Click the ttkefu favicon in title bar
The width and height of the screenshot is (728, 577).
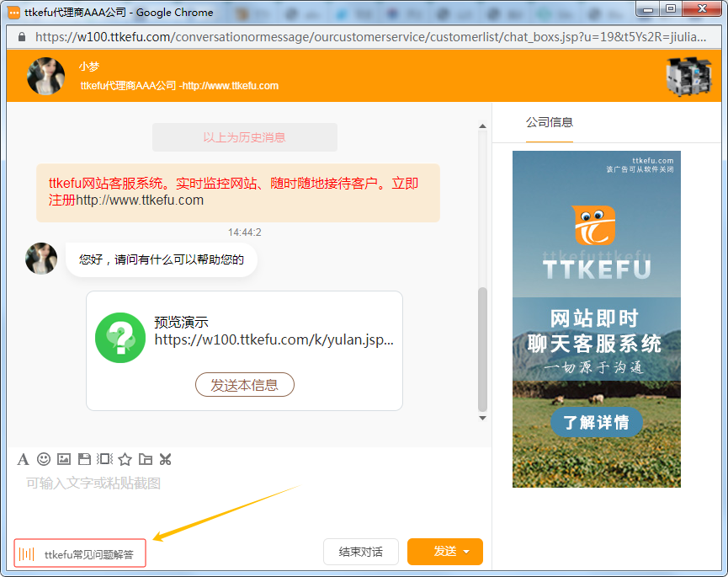click(14, 13)
